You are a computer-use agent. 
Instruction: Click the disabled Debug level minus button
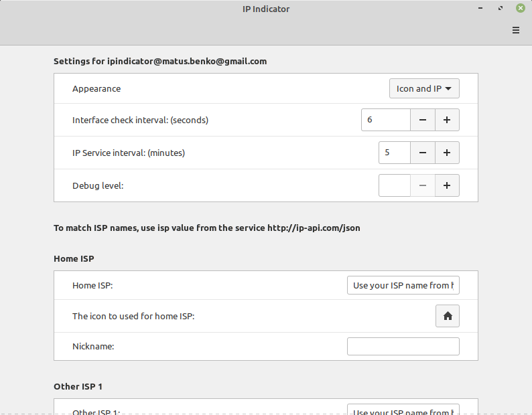(x=422, y=185)
